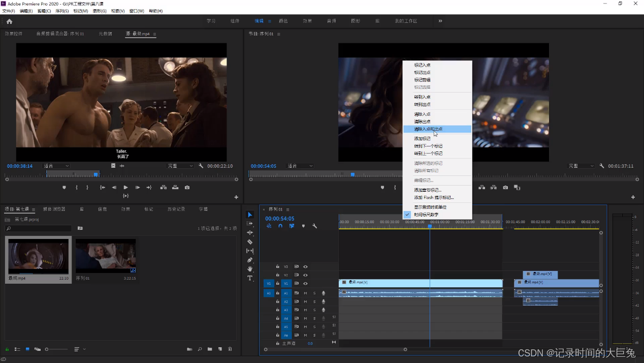The image size is (644, 363).
Task: Toggle nest-as-sequence insert option in timeline
Action: 269,226
